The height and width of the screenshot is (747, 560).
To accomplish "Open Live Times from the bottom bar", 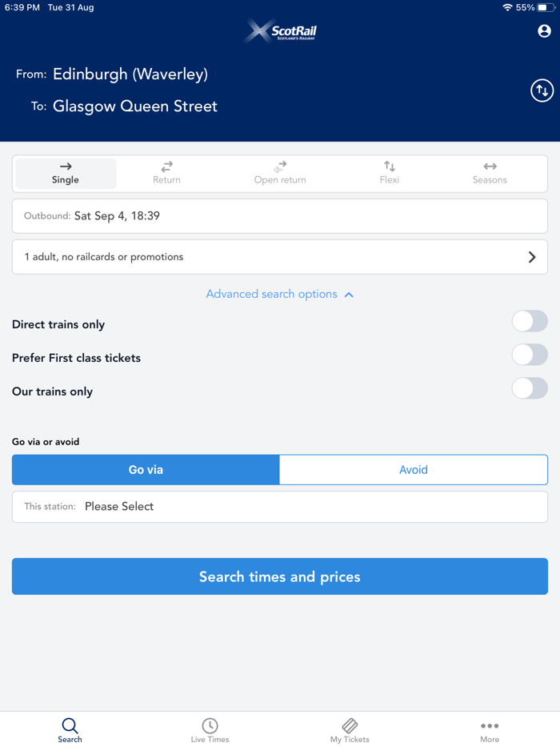I will click(x=210, y=729).
